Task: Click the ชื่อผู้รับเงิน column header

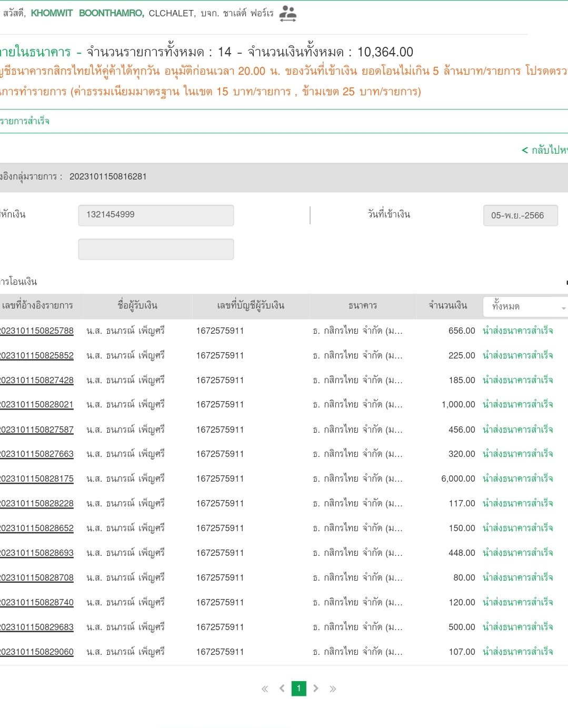Action: (x=137, y=305)
